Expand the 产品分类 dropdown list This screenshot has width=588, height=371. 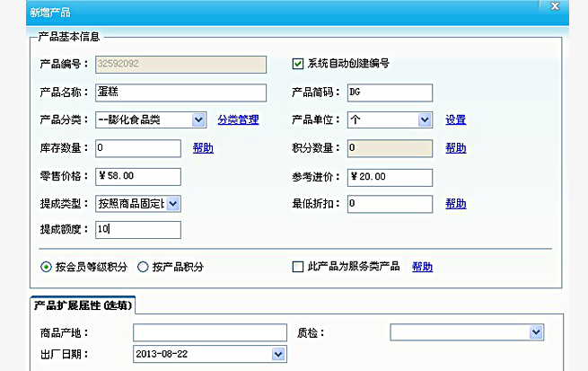pos(198,119)
